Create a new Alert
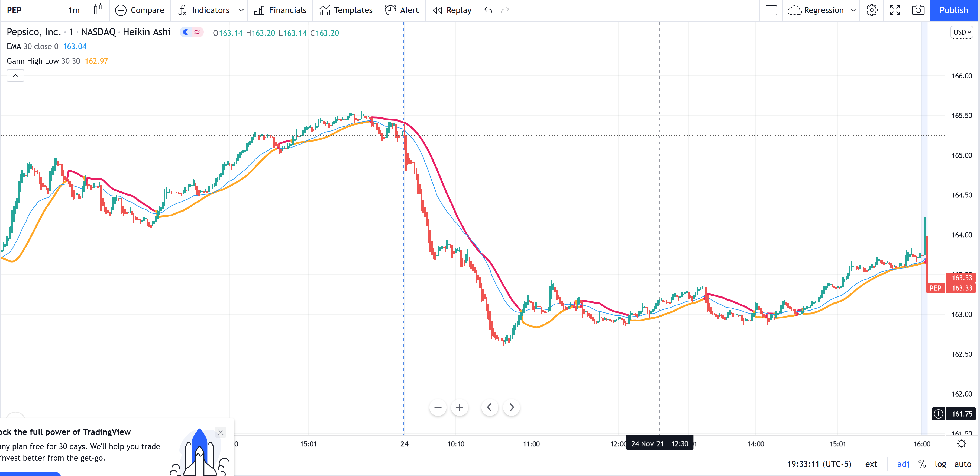 [402, 10]
